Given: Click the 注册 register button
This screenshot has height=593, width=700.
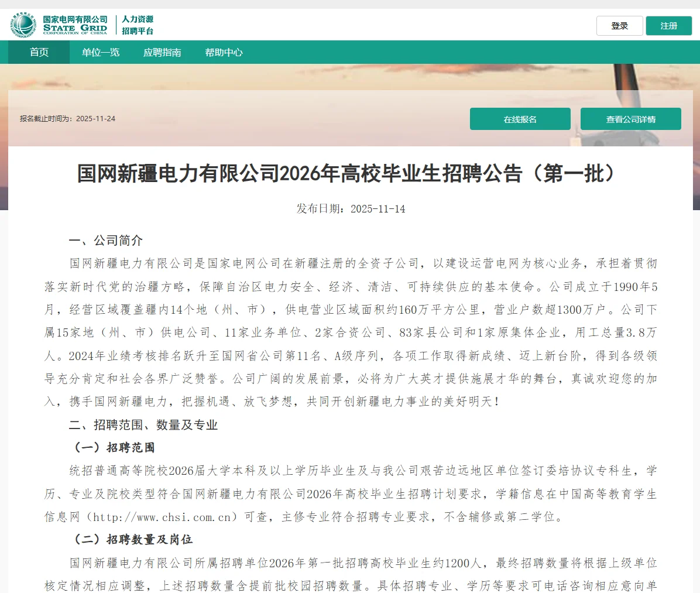Looking at the screenshot, I should pyautogui.click(x=669, y=26).
